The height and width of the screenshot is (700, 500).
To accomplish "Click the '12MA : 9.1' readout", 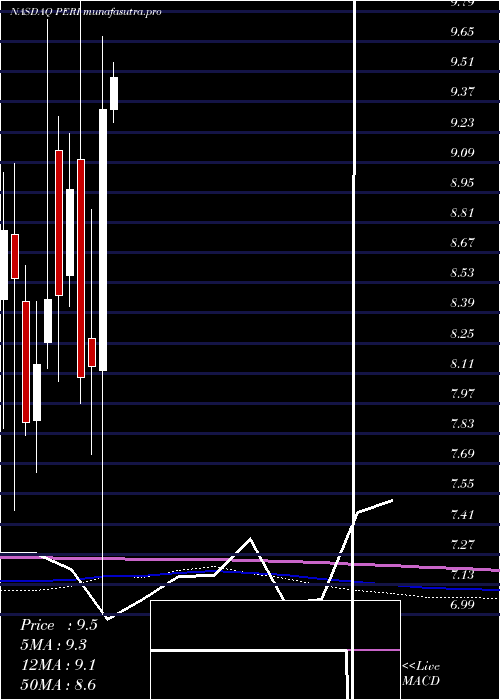I will click(58, 665).
